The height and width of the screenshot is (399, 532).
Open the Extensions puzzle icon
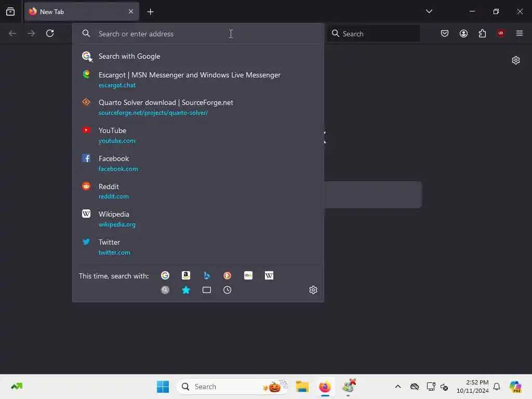482,33
